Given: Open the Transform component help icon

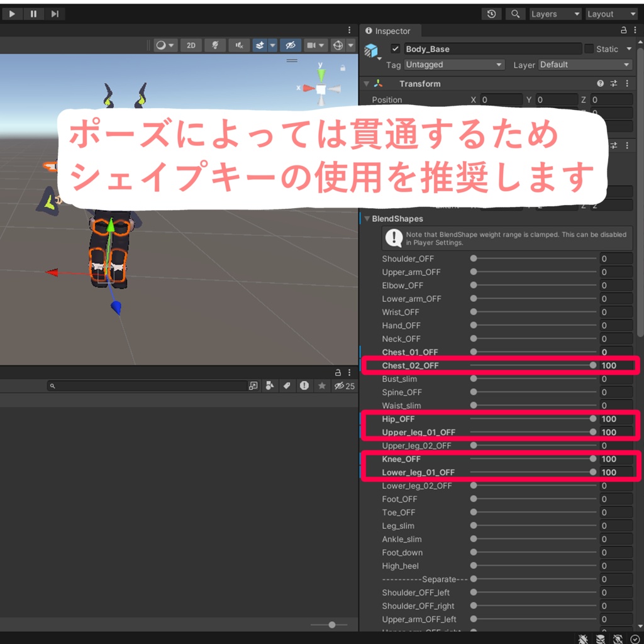Looking at the screenshot, I should tap(600, 84).
